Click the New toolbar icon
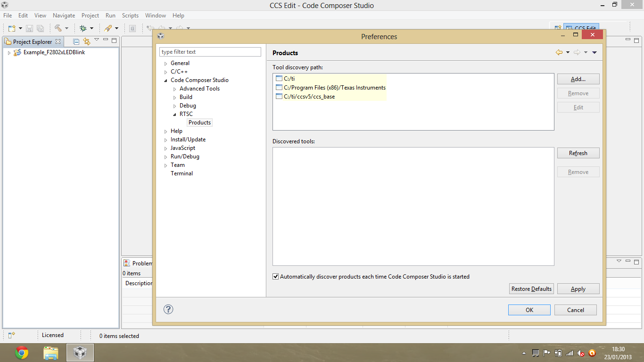This screenshot has height=362, width=644. 11,29
